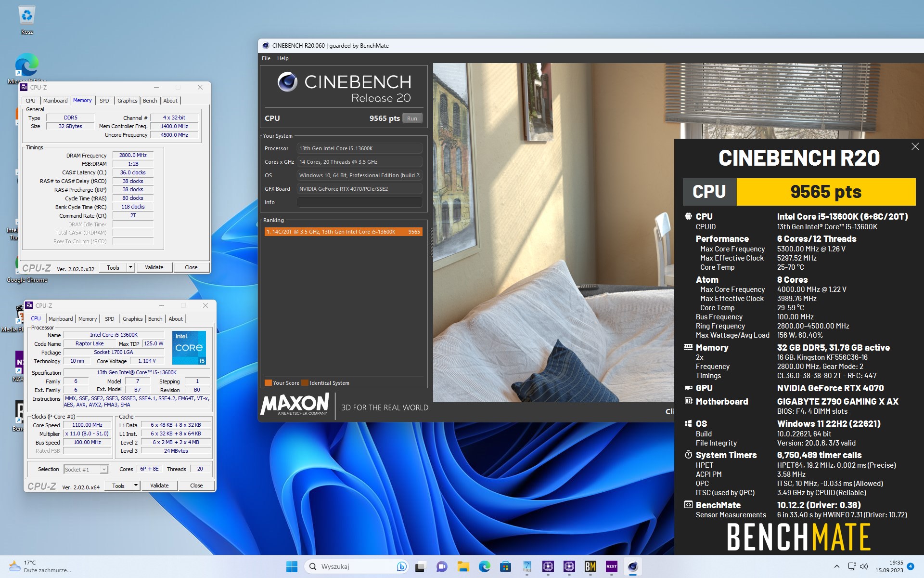Click the Bing icon in the search box
This screenshot has width=924, height=578.
click(401, 566)
